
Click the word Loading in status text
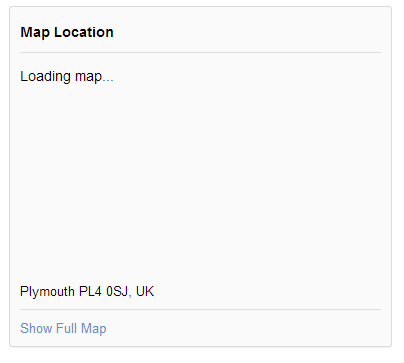(x=45, y=77)
